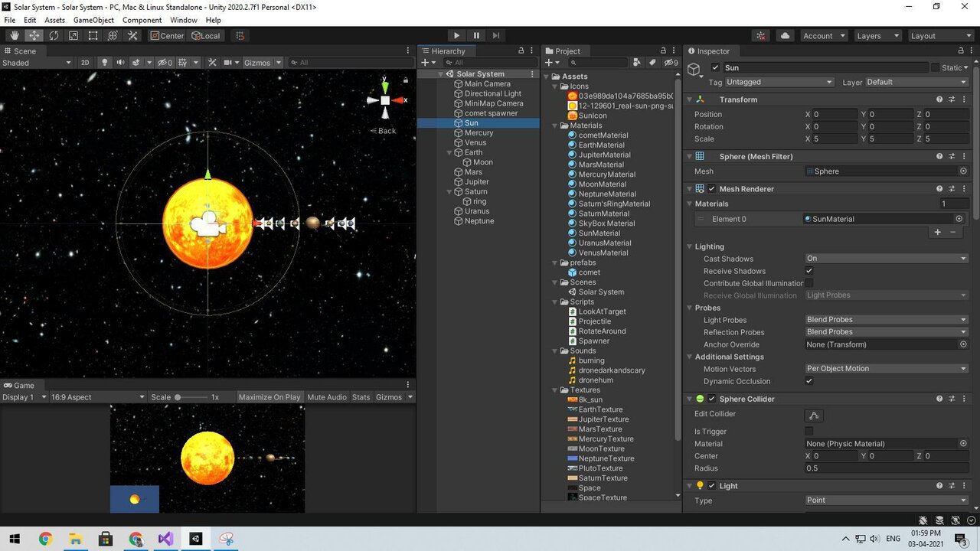Viewport: 980px width, 551px height.
Task: Click search by label icon in Project
Action: tap(652, 63)
